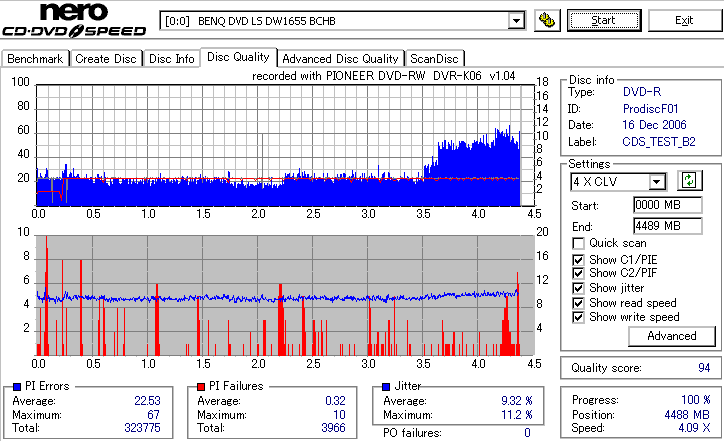
Task: Click the drive options icon next to Start
Action: 547,20
